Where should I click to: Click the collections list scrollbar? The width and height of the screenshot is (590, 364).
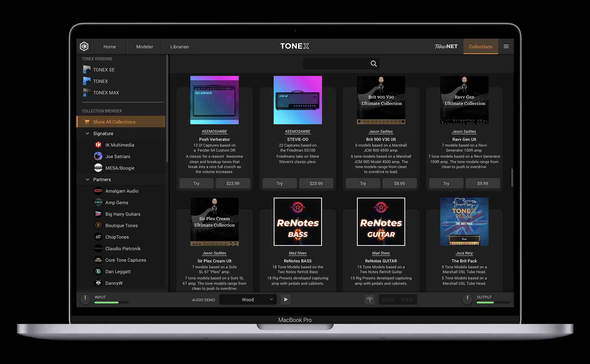pos(512,178)
